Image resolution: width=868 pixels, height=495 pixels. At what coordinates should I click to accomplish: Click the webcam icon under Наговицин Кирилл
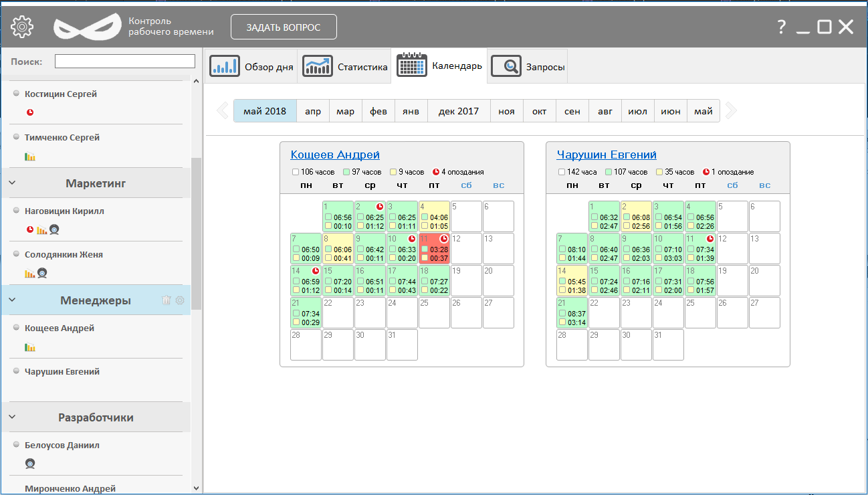pyautogui.click(x=54, y=229)
